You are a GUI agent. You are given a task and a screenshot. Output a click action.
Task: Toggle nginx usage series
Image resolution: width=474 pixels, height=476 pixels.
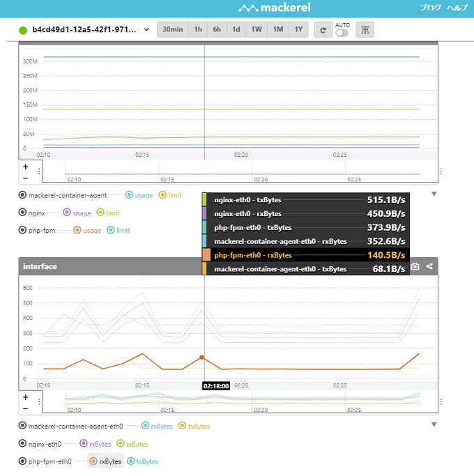(77, 213)
